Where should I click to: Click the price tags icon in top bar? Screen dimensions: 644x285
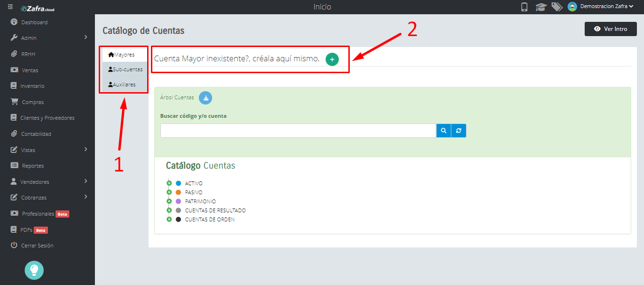(x=557, y=7)
